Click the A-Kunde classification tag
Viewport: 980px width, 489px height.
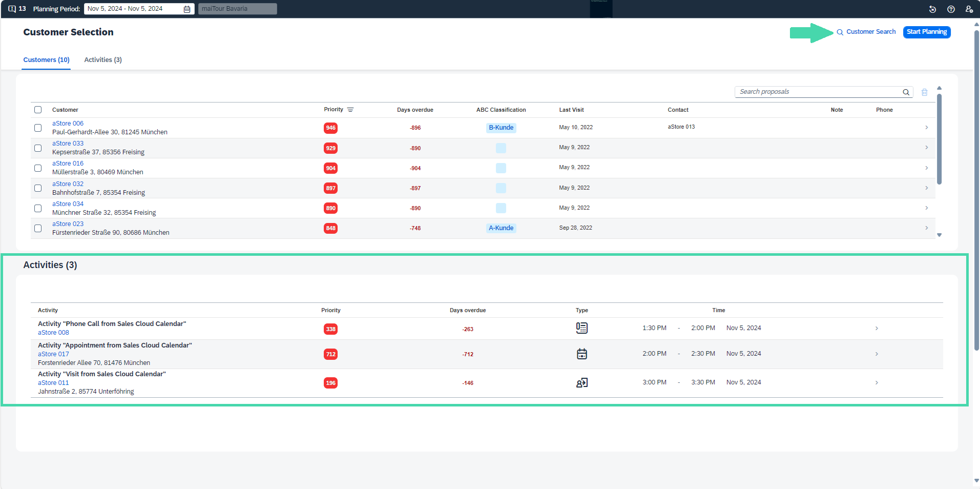click(501, 228)
